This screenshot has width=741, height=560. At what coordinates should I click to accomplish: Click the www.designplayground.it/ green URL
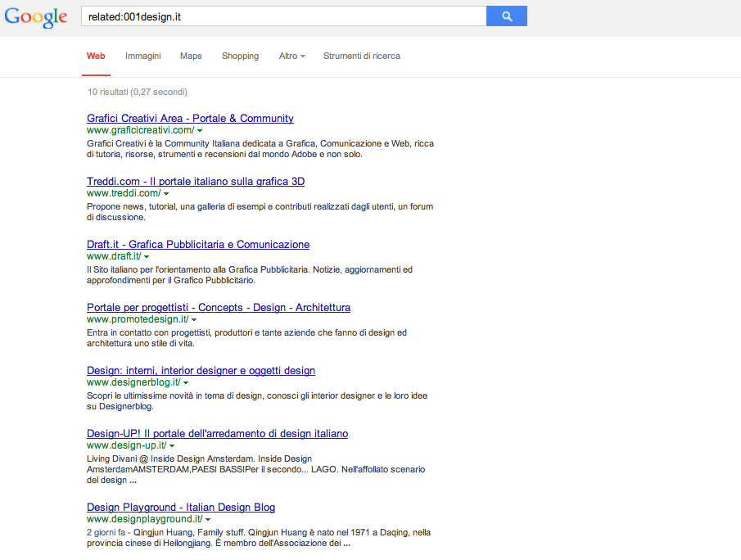(145, 519)
